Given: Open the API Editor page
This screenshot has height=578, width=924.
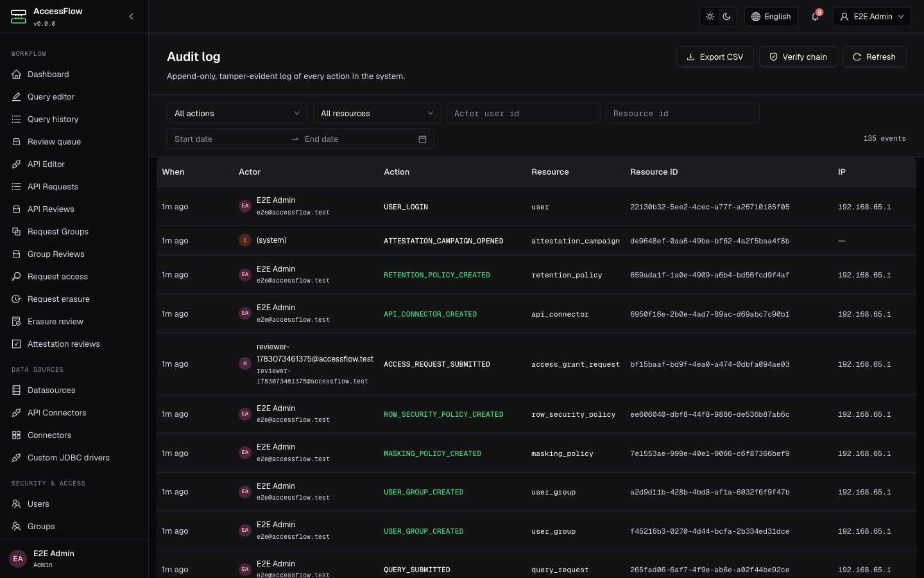Looking at the screenshot, I should pyautogui.click(x=74, y=164).
